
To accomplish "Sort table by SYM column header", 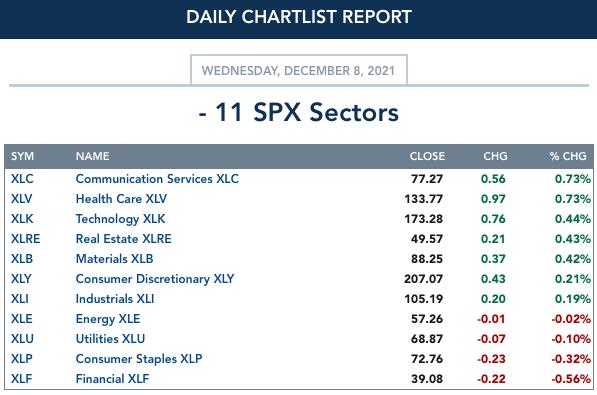I will click(x=22, y=156).
